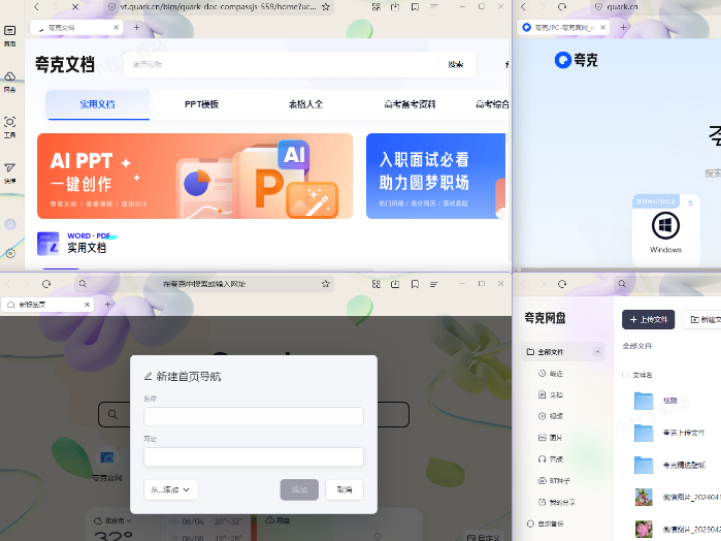Tick the 文件名 select-all checkbox
This screenshot has height=541, width=721.
pos(625,375)
